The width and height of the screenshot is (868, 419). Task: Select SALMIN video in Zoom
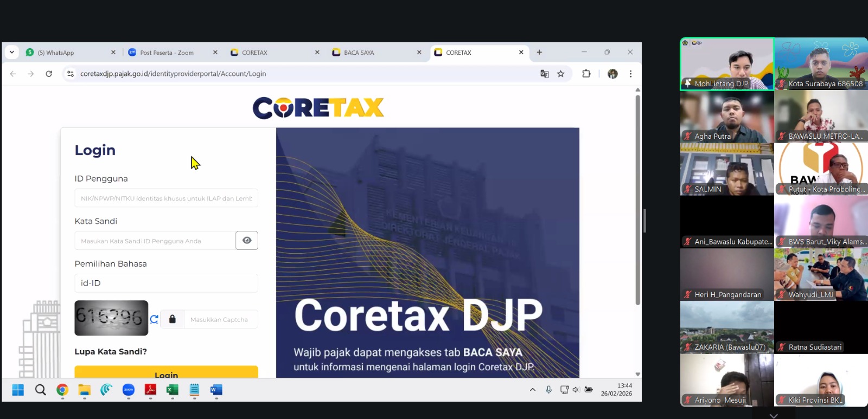click(x=727, y=169)
